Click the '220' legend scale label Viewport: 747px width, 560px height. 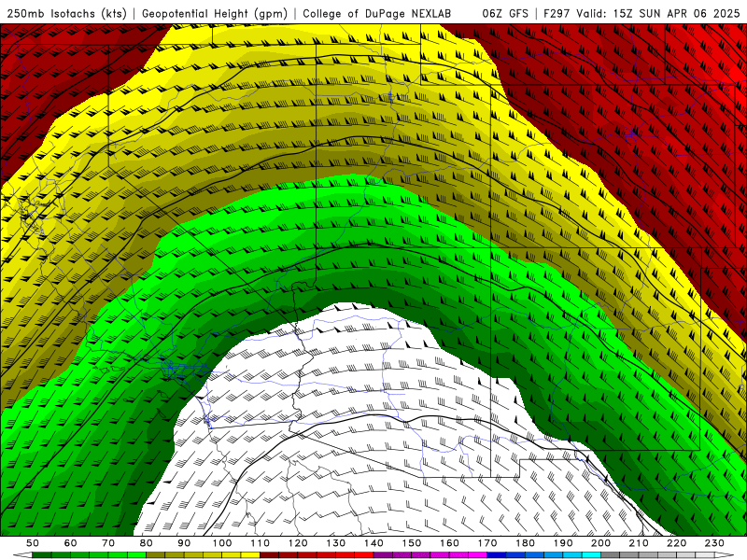click(x=676, y=543)
